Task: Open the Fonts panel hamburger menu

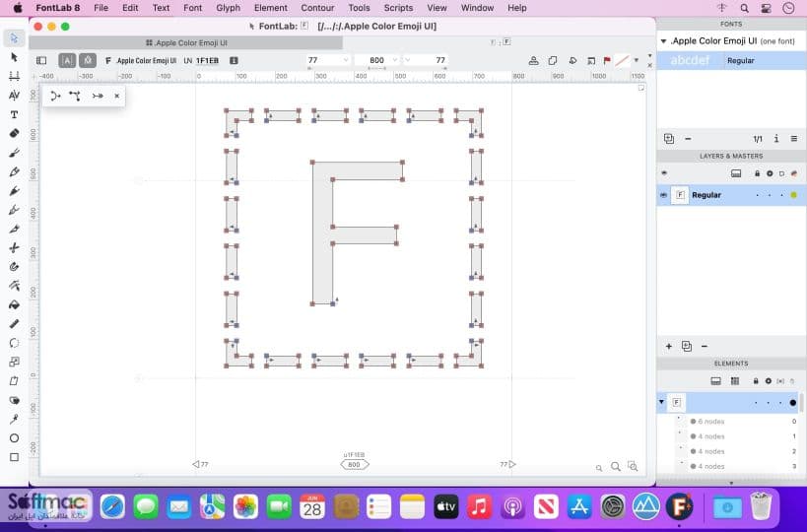Action: pos(794,139)
